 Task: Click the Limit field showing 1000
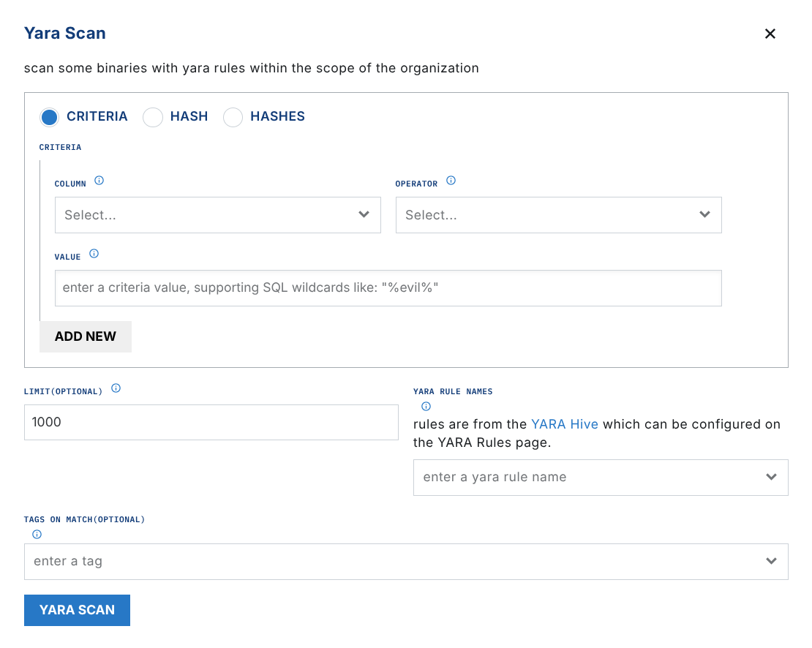coord(211,422)
